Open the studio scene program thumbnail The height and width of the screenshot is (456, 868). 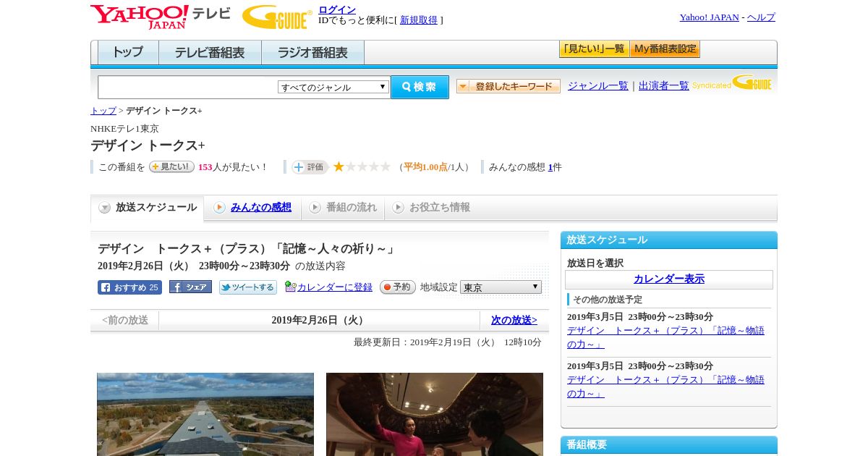pyautogui.click(x=435, y=414)
